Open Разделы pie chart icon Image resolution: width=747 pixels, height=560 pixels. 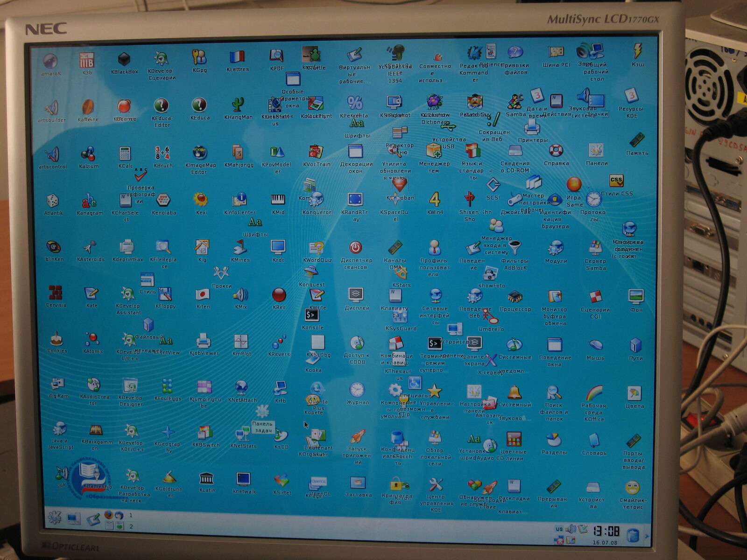coord(553,440)
